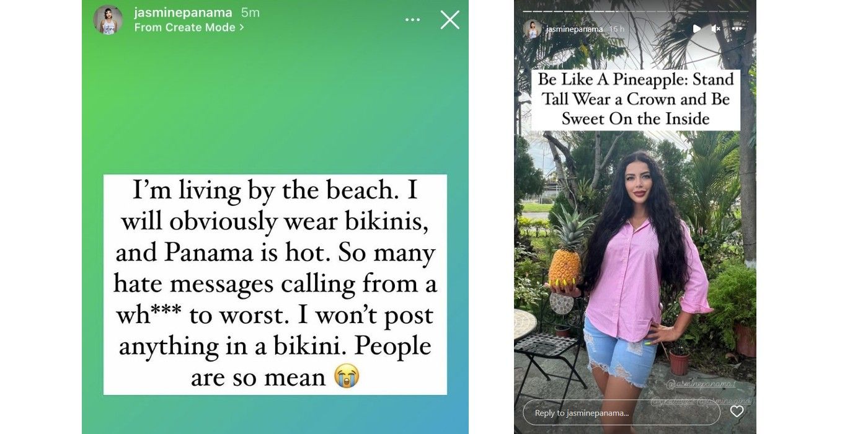Viewport: 868px width, 434px height.
Task: Tap the Be Like A Pineapple caption
Action: [x=635, y=99]
